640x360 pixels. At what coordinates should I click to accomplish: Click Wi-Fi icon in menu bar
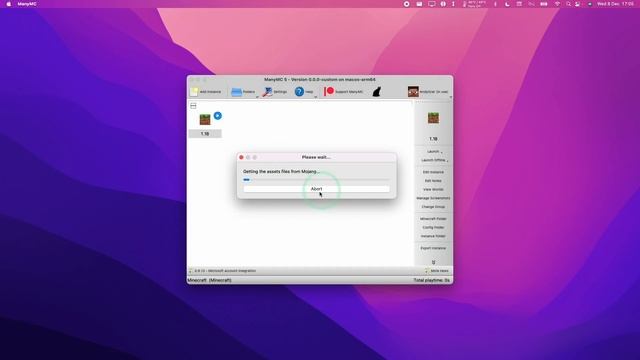pyautogui.click(x=557, y=4)
